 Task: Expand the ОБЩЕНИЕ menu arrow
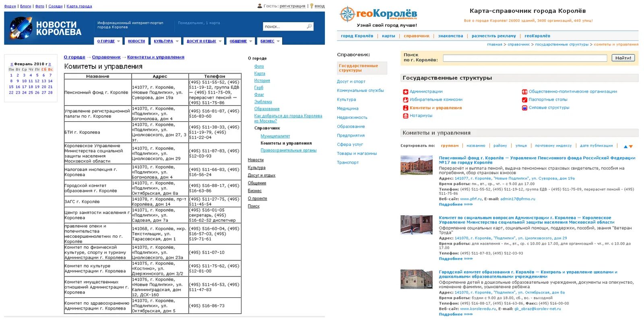pyautogui.click(x=250, y=41)
